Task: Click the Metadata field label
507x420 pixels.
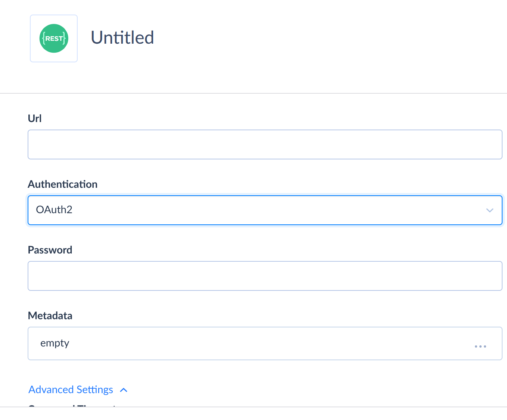Action: pos(50,315)
